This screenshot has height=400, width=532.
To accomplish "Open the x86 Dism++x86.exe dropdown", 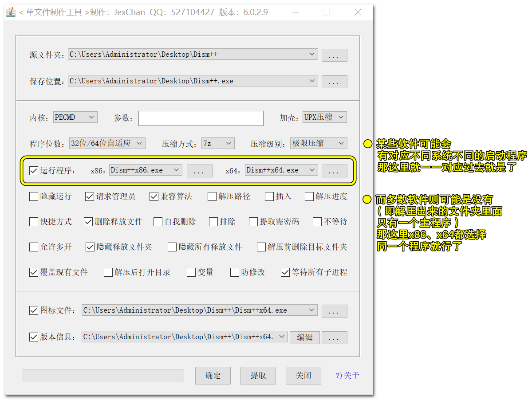I will 146,170.
